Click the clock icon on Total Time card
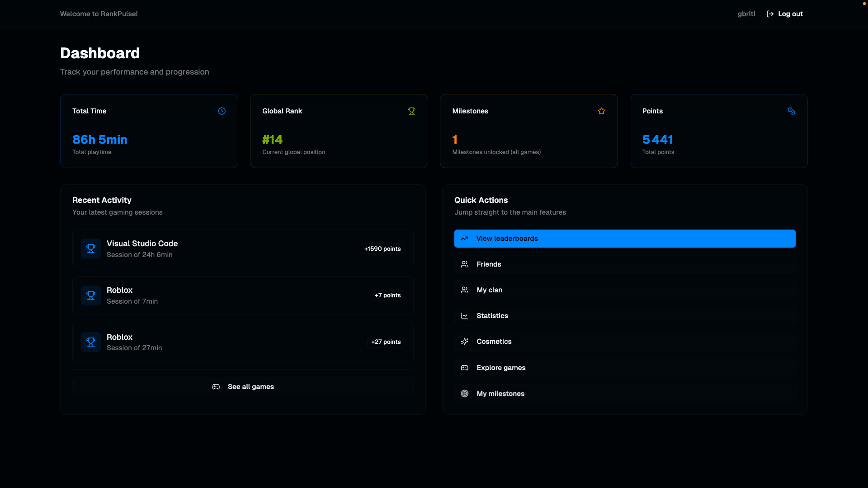Viewport: 868px width, 488px height. click(x=222, y=111)
